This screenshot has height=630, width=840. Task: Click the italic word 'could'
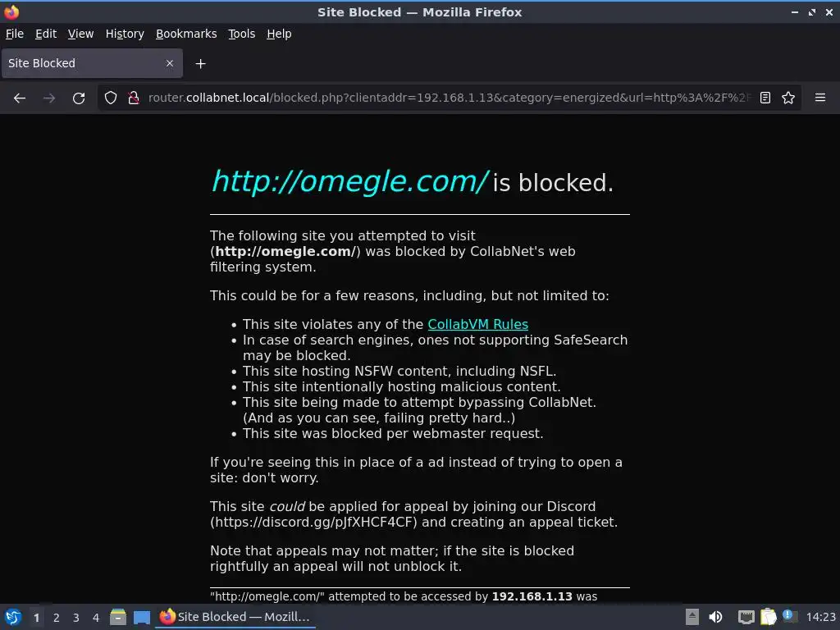coord(286,507)
